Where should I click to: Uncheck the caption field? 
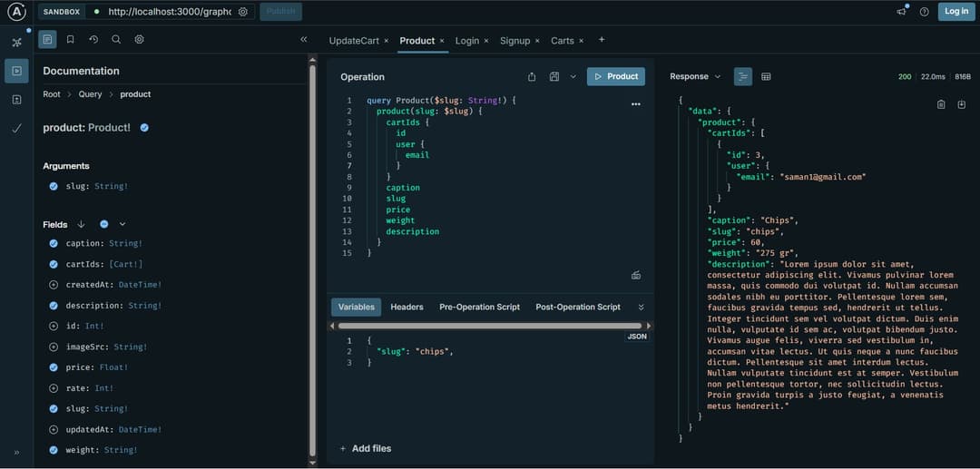[x=54, y=243]
